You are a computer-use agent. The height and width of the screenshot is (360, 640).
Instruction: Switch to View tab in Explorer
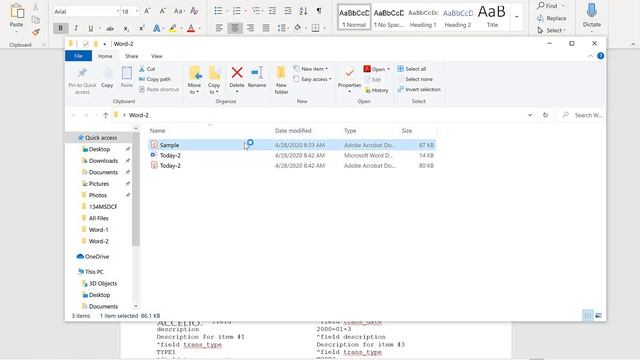coord(156,56)
